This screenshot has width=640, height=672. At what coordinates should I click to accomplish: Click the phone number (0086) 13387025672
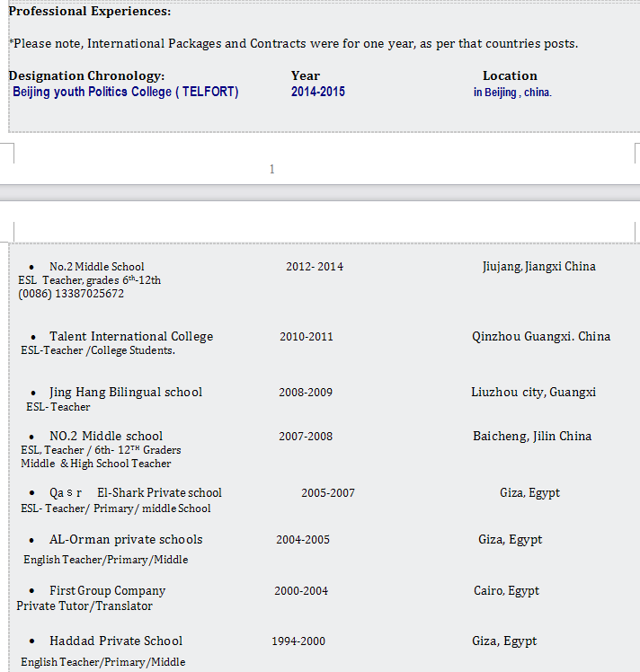point(71,294)
